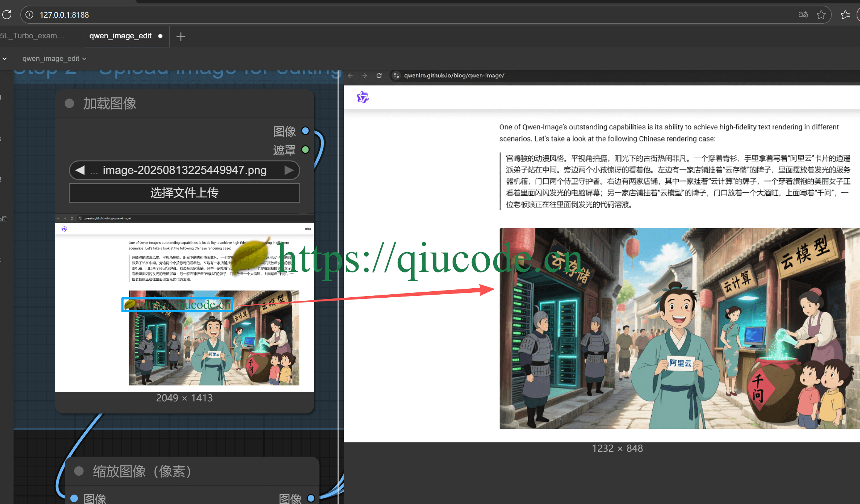This screenshot has height=504, width=860.
Task: Click the 图像 input port of 缩放图像
Action: coord(74,498)
